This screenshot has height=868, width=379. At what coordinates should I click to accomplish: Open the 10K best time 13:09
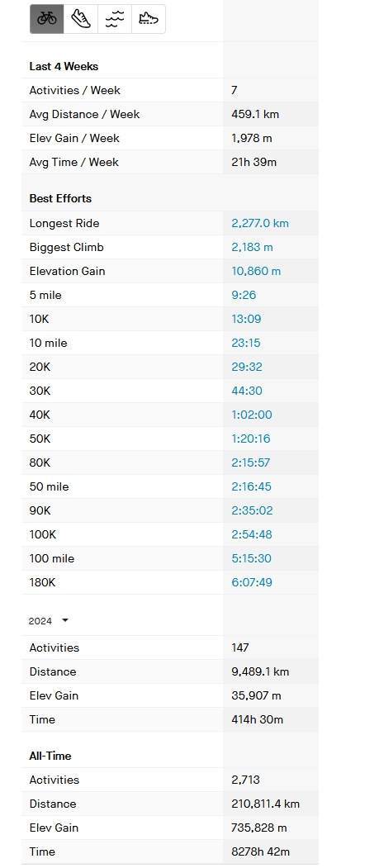tap(246, 319)
